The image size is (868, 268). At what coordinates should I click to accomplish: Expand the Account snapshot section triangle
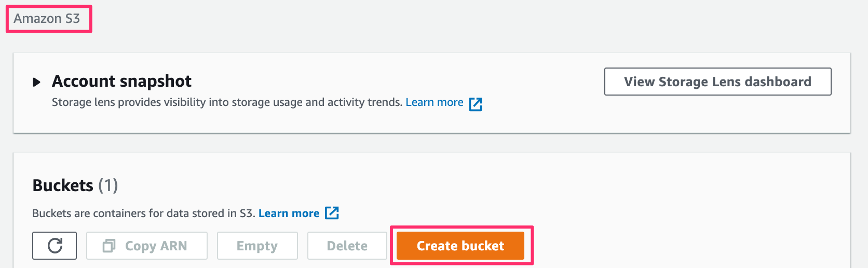(36, 82)
